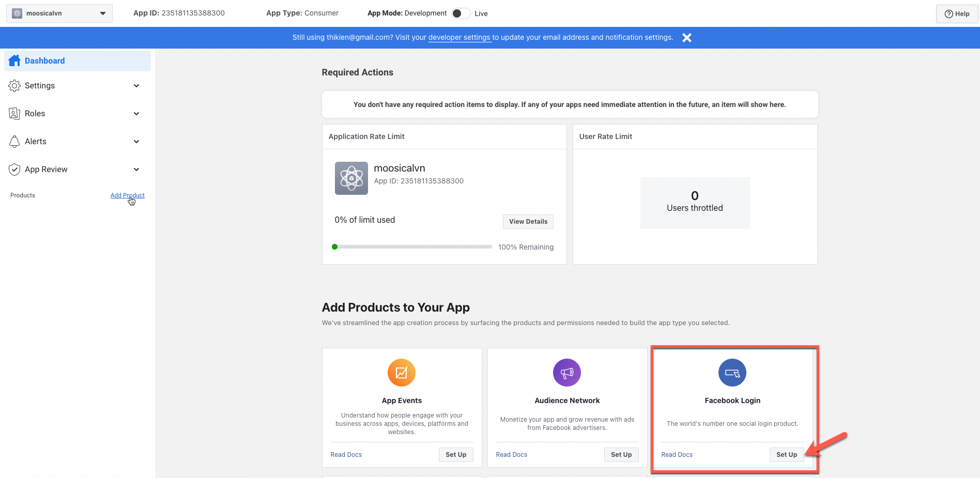Click the Settings gear icon in sidebar
980x478 pixels.
pos(14,86)
